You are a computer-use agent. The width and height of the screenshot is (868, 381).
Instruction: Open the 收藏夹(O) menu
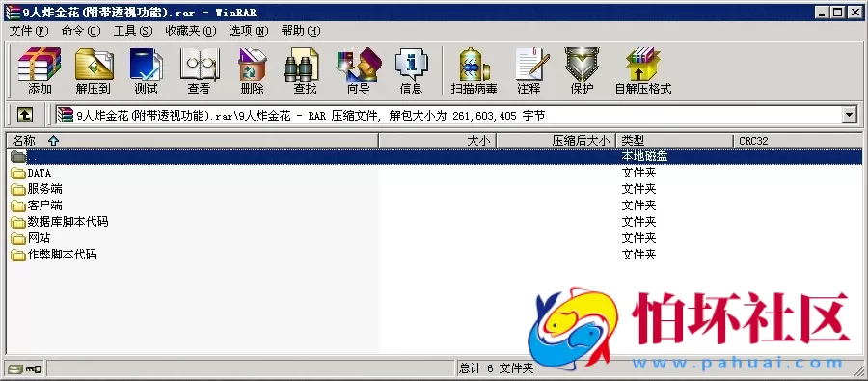click(x=191, y=31)
